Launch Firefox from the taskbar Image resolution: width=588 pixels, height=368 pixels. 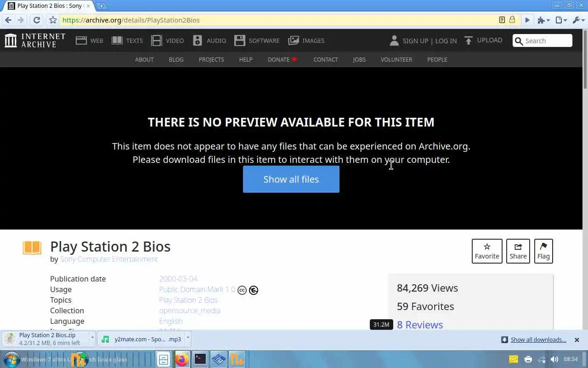pos(181,359)
